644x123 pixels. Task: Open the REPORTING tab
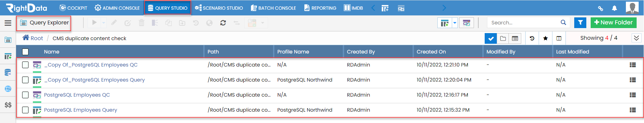click(320, 8)
